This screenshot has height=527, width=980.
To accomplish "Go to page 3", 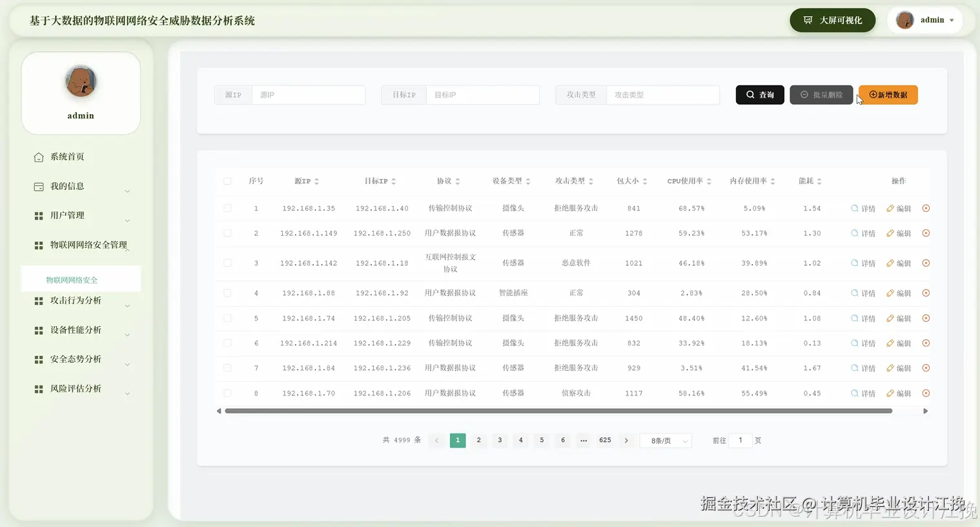I will click(x=500, y=440).
